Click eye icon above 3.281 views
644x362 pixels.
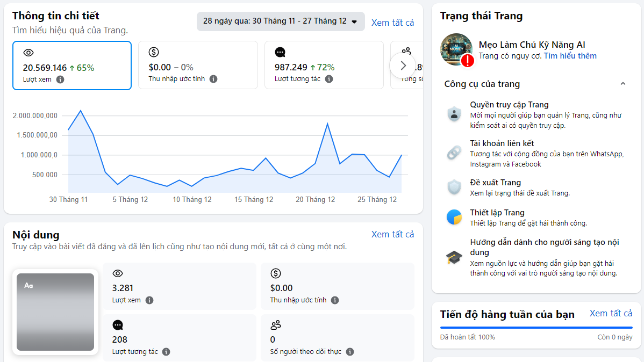(118, 273)
